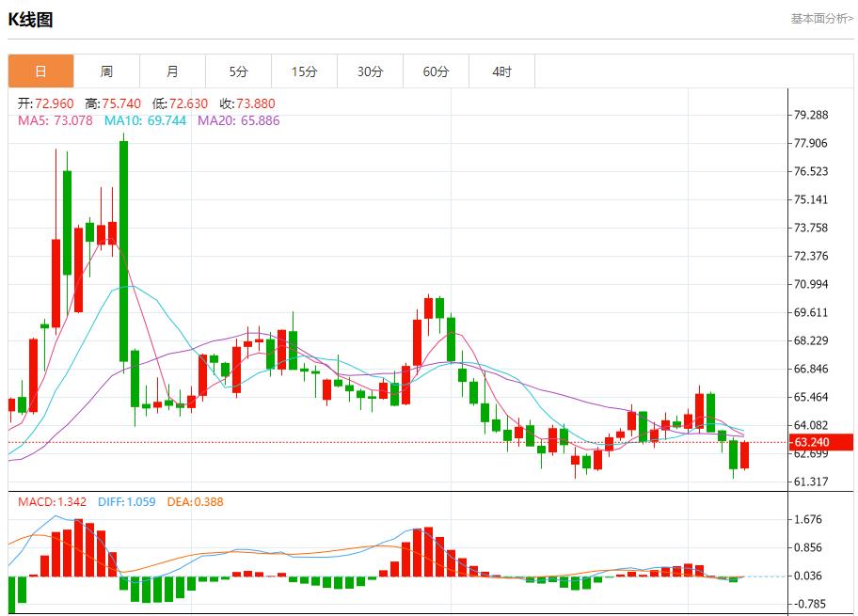Select the 5分 timeframe

tap(238, 71)
